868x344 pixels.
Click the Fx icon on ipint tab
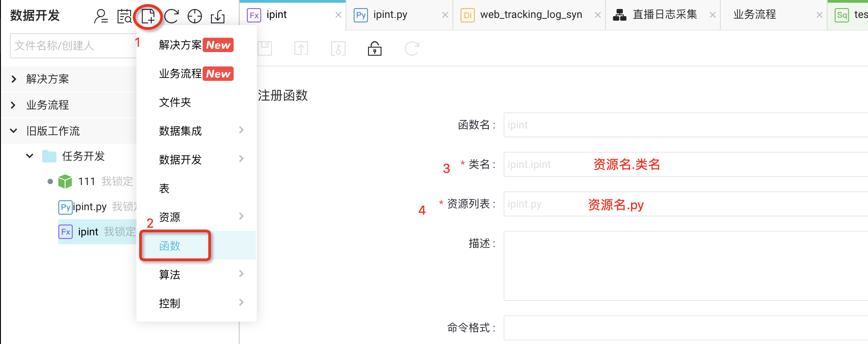pyautogui.click(x=254, y=15)
